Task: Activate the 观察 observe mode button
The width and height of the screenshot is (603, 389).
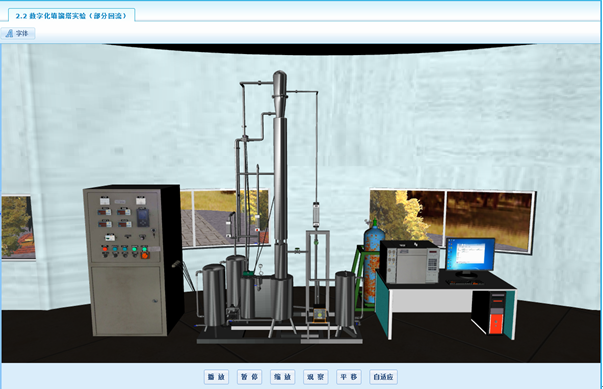Action: pyautogui.click(x=315, y=377)
